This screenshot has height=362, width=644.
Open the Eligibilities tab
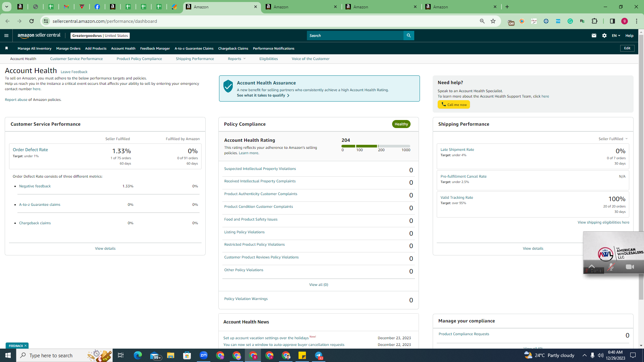[268, 59]
